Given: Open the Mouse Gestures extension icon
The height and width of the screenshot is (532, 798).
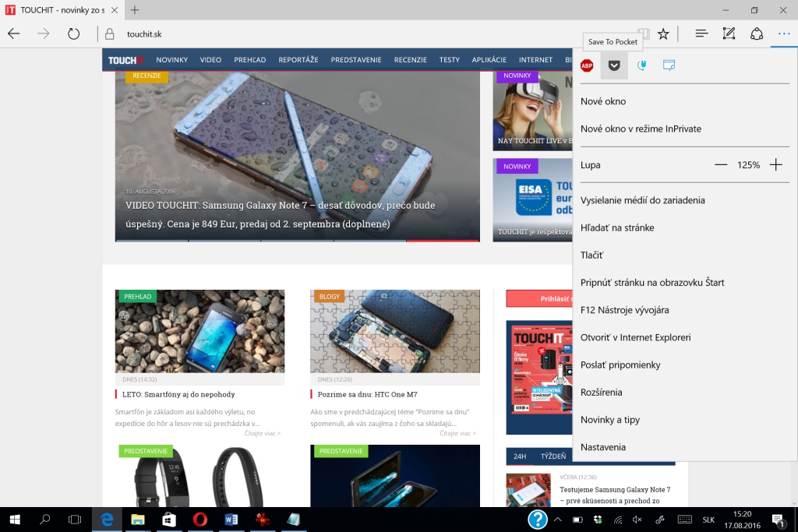Looking at the screenshot, I should click(x=642, y=65).
